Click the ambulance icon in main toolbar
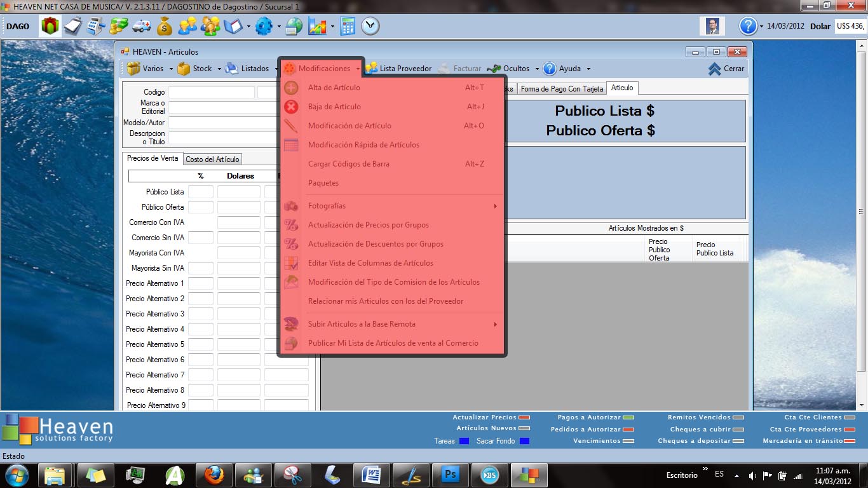The image size is (868, 488). tap(141, 26)
